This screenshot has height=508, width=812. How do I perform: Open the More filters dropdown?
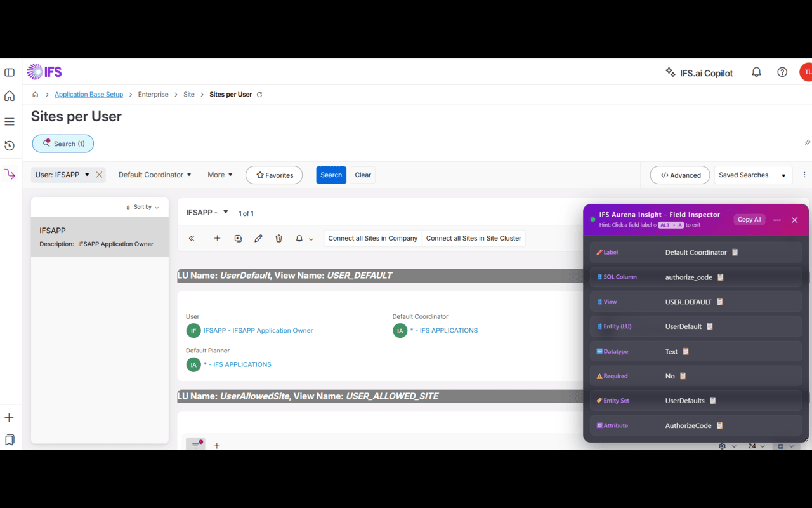click(x=220, y=175)
